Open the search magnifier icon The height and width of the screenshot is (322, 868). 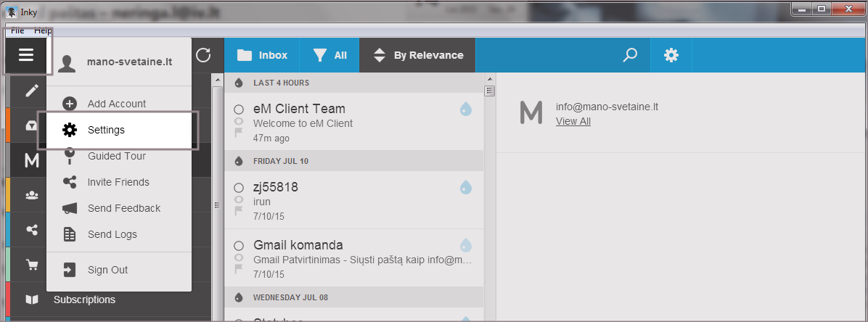631,55
